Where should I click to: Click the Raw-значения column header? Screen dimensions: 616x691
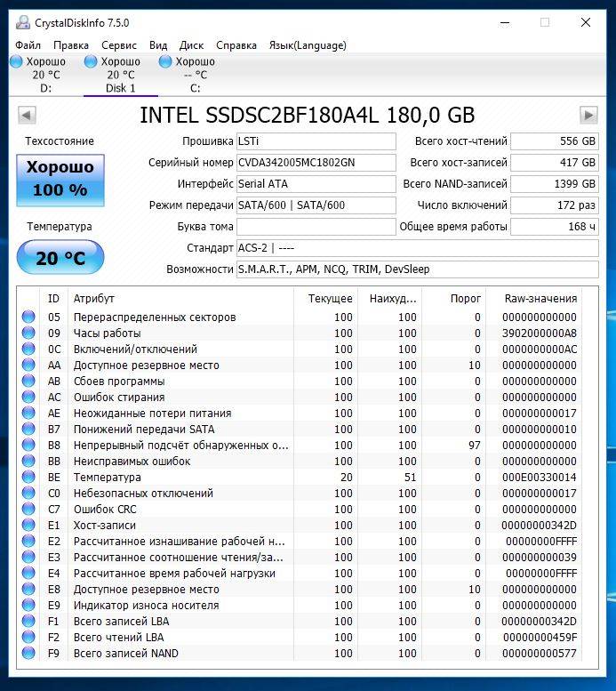click(534, 298)
